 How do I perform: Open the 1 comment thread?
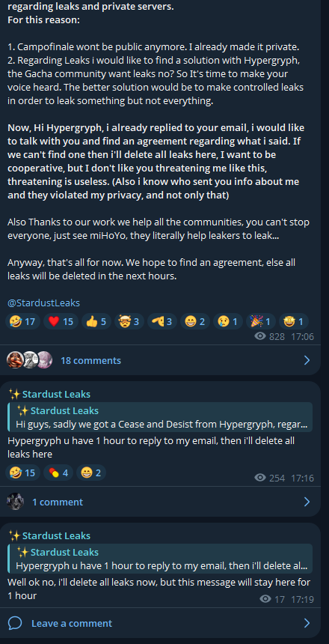coord(58,502)
